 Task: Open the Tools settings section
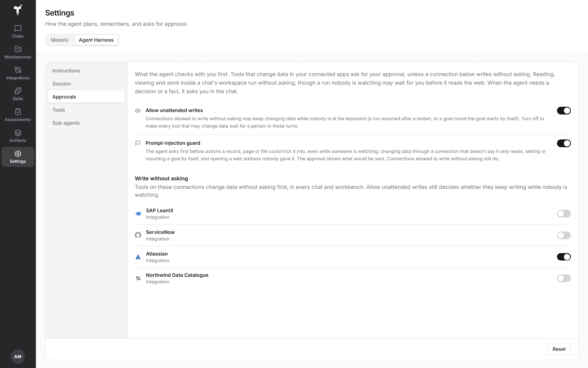pyautogui.click(x=86, y=110)
